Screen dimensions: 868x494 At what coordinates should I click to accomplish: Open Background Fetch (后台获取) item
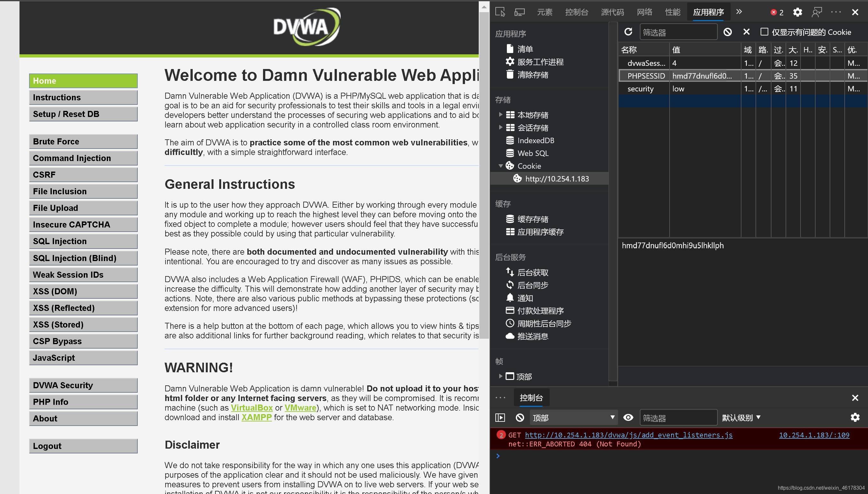[x=527, y=273]
